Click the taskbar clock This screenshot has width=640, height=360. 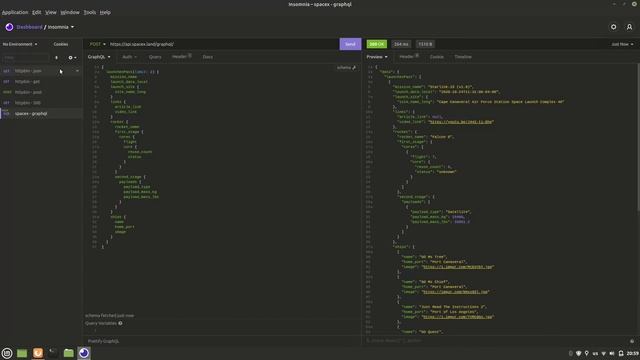(632, 353)
